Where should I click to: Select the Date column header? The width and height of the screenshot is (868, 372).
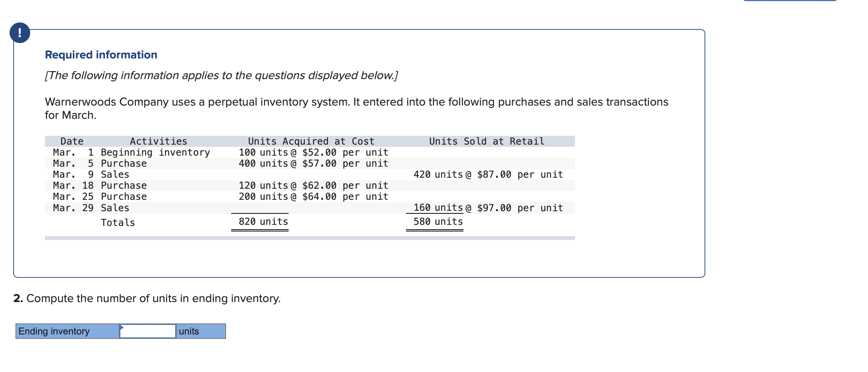(72, 141)
